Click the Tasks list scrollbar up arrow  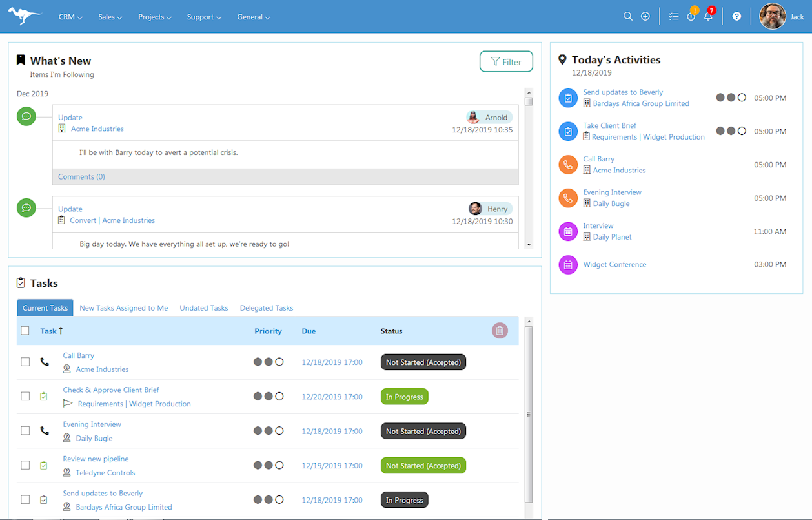(x=529, y=321)
